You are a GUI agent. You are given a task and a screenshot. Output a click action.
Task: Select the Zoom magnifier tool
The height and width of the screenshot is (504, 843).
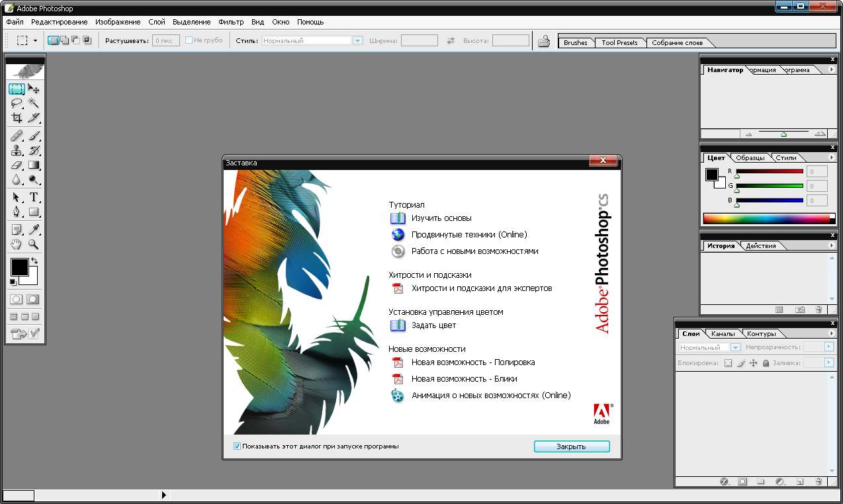[x=33, y=245]
